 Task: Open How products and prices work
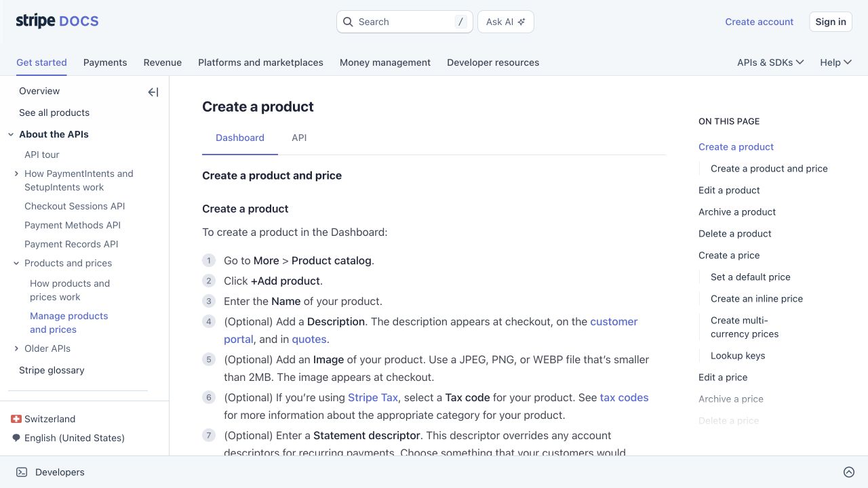coord(70,290)
